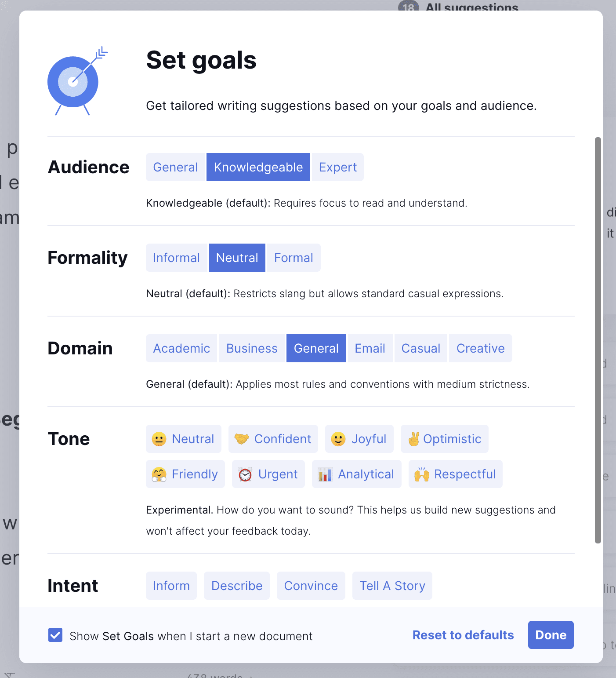The image size is (616, 678).
Task: Switch formality to Formal
Action: point(294,258)
